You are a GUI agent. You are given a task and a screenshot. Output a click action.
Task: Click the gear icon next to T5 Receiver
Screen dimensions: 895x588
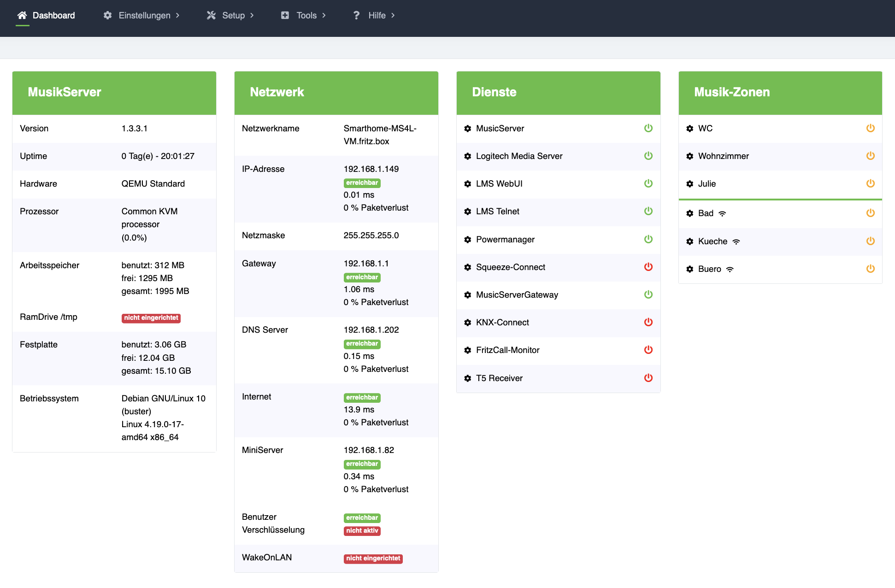pos(467,378)
